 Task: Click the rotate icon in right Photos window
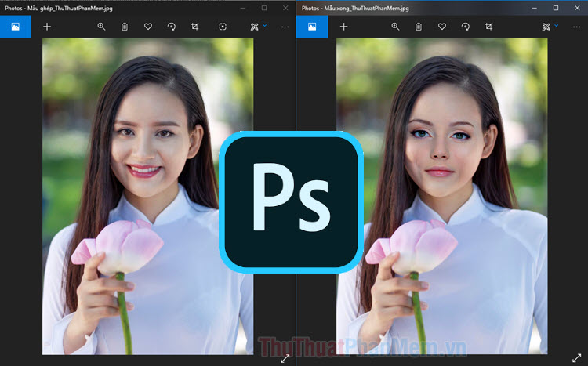pos(466,27)
